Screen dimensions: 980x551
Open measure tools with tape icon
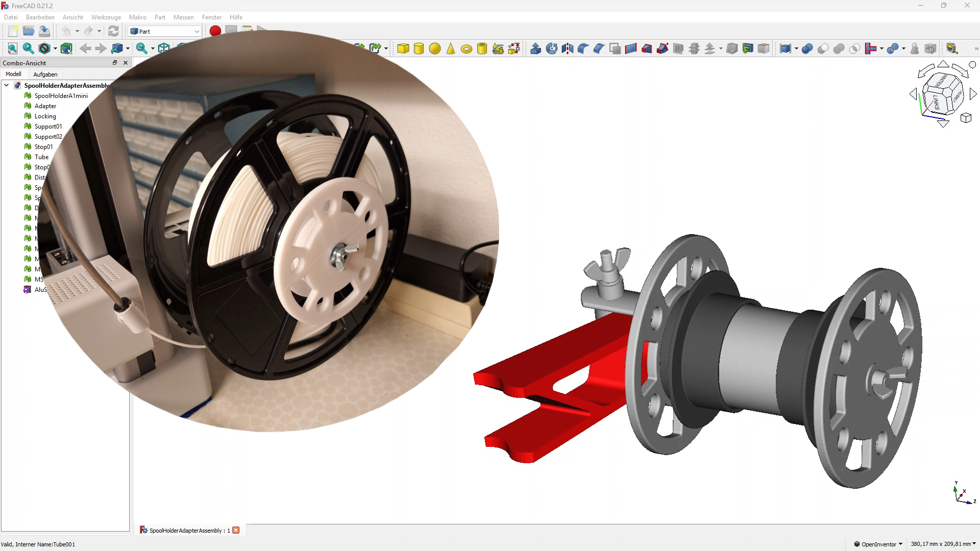click(x=952, y=48)
